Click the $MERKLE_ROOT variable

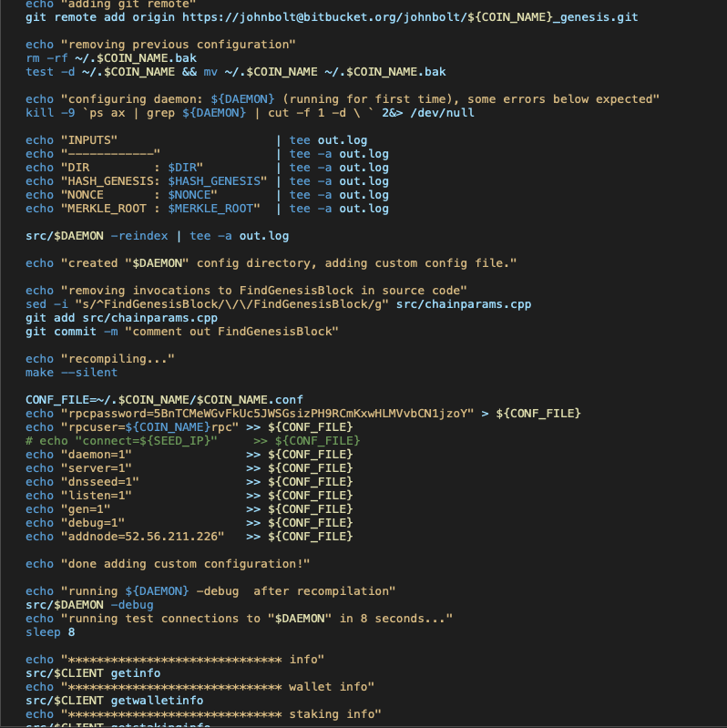210,209
